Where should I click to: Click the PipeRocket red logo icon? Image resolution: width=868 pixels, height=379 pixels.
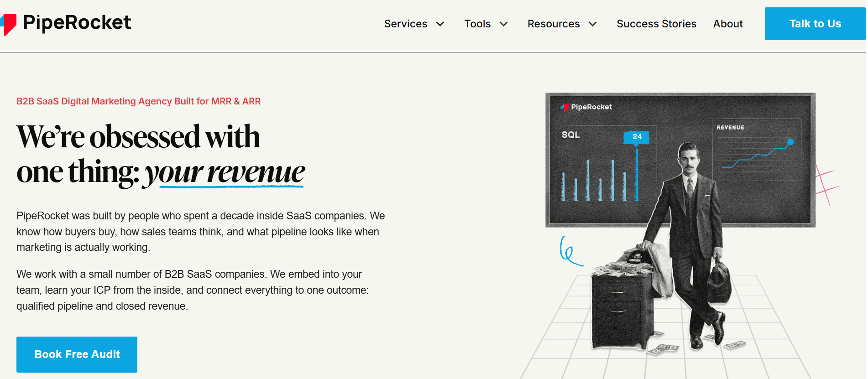click(x=8, y=25)
